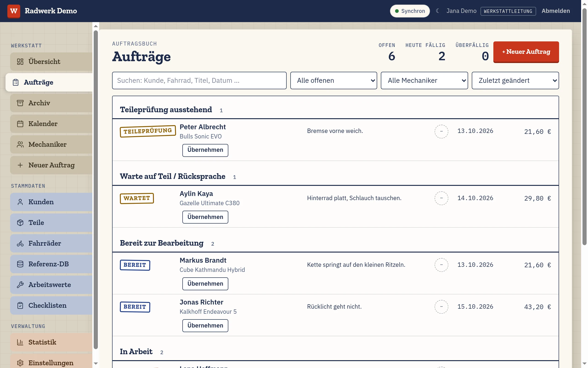Click the TEILEPRÜFUNG status stamp
The image size is (588, 368).
click(x=148, y=131)
